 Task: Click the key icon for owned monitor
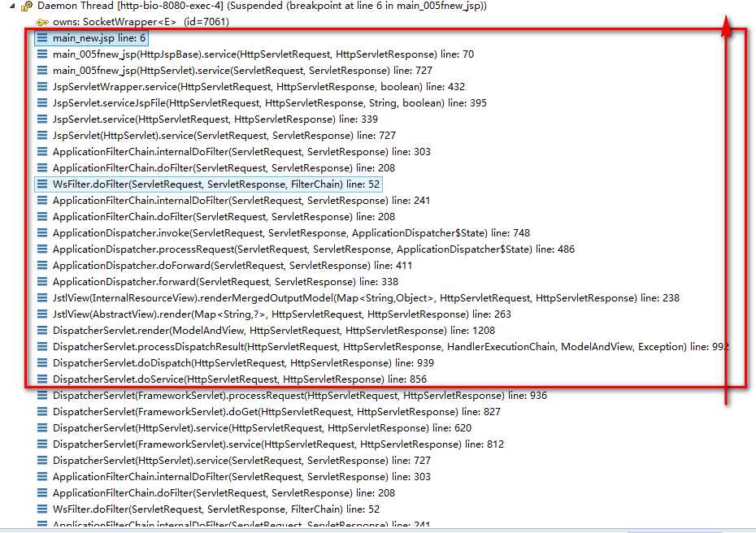pos(43,22)
